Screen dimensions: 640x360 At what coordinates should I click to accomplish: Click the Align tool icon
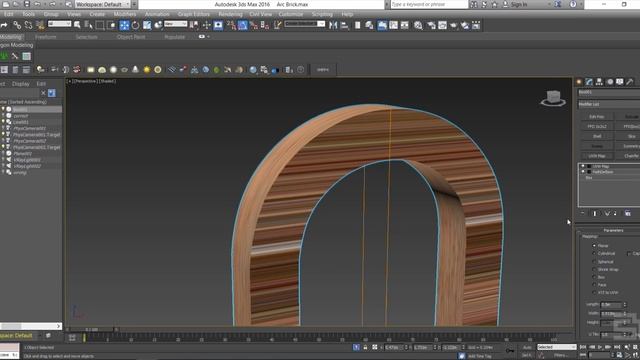tap(344, 25)
